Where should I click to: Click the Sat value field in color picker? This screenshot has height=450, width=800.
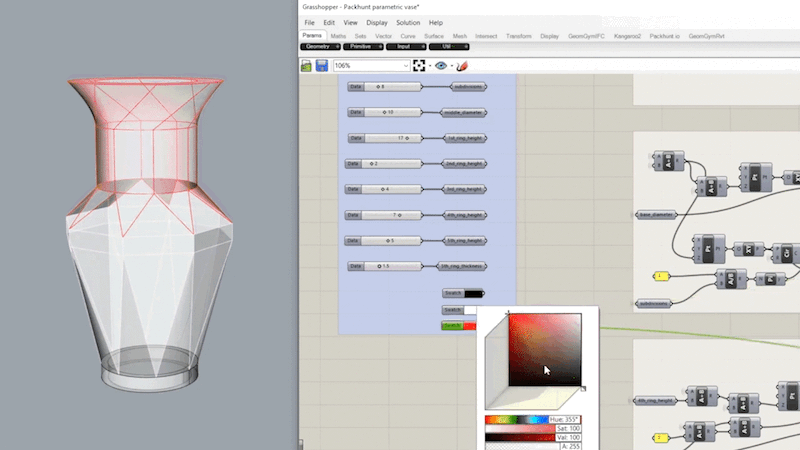click(568, 429)
